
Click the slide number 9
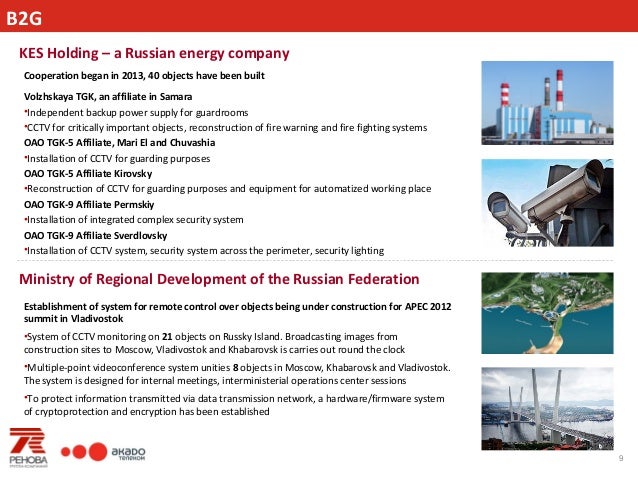click(621, 458)
